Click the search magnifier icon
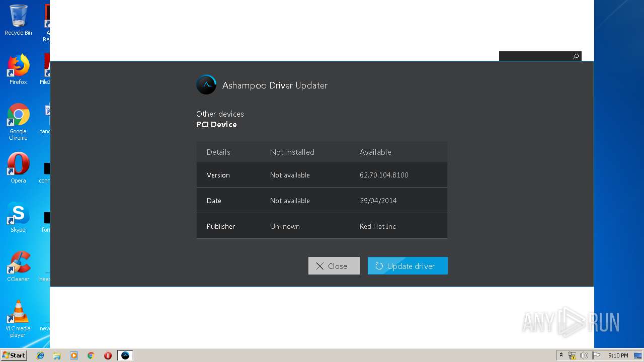The image size is (644, 362). pyautogui.click(x=576, y=56)
